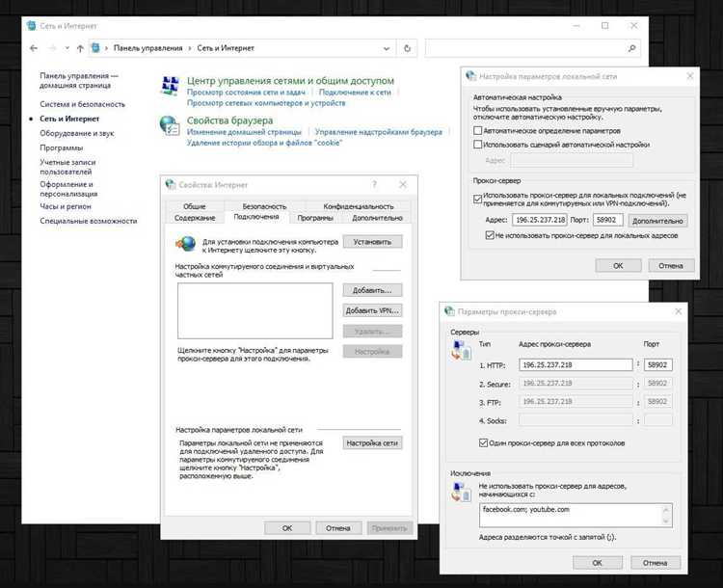723x588 pixels.
Task: Open Подключение к сети link
Action: (x=355, y=93)
